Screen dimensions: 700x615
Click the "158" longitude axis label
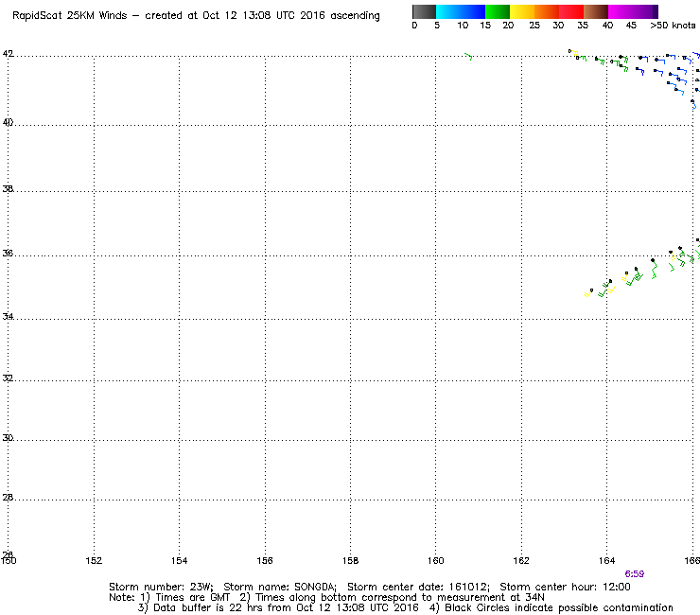coord(350,560)
